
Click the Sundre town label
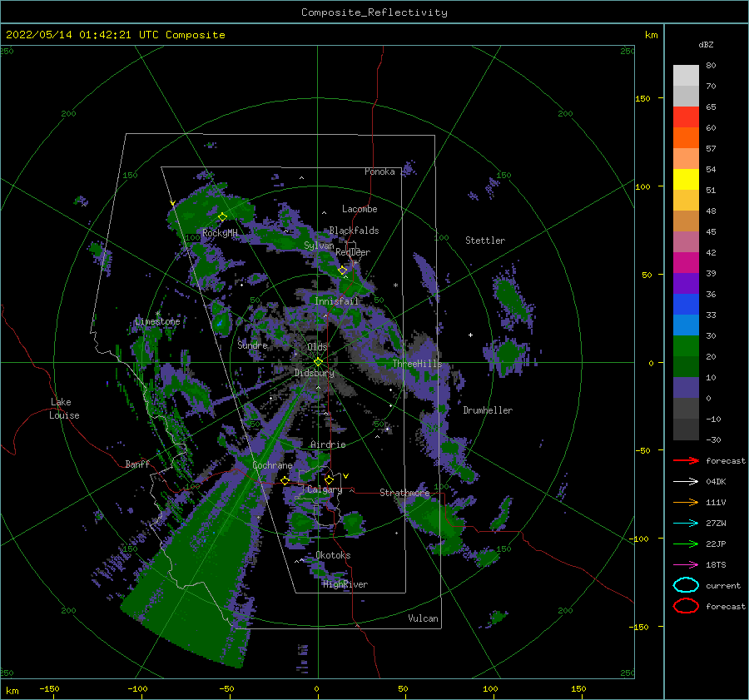coord(252,345)
